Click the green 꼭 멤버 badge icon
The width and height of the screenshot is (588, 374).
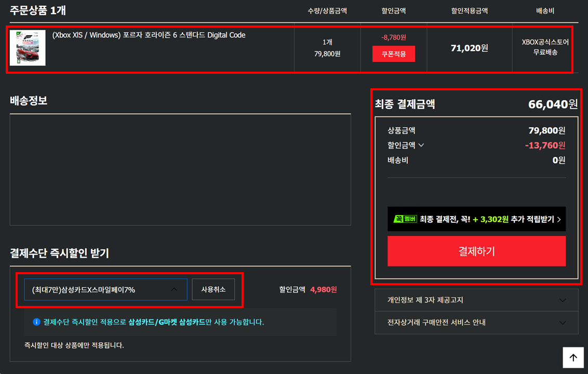pyautogui.click(x=405, y=219)
